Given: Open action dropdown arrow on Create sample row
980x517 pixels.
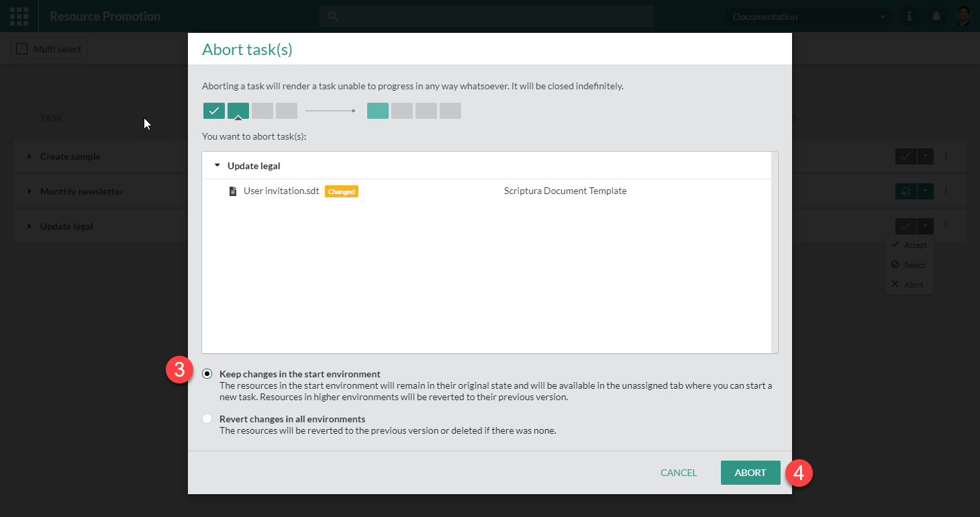Looking at the screenshot, I should 925,156.
